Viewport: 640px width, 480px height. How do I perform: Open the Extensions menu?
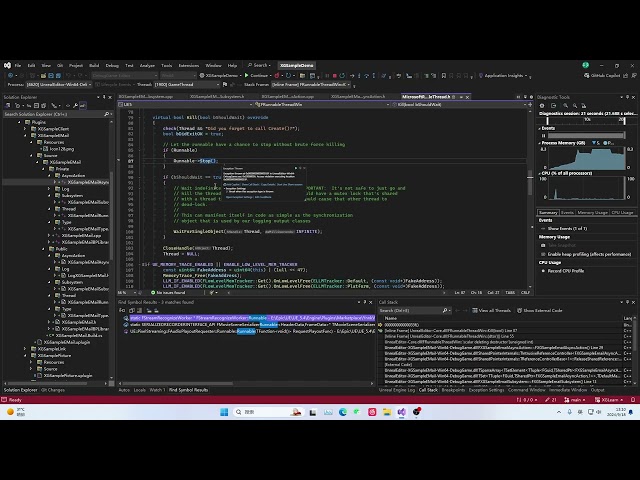pos(189,65)
